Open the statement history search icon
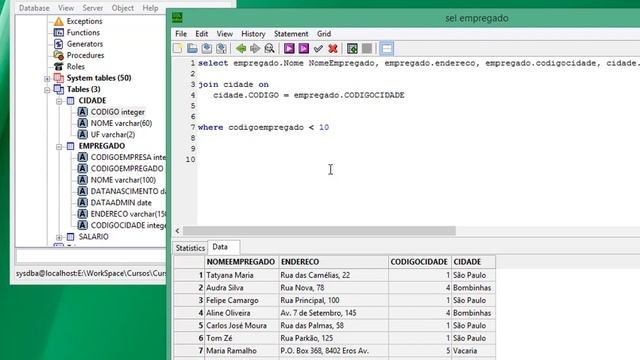The image size is (640, 360). pyautogui.click(x=270, y=49)
